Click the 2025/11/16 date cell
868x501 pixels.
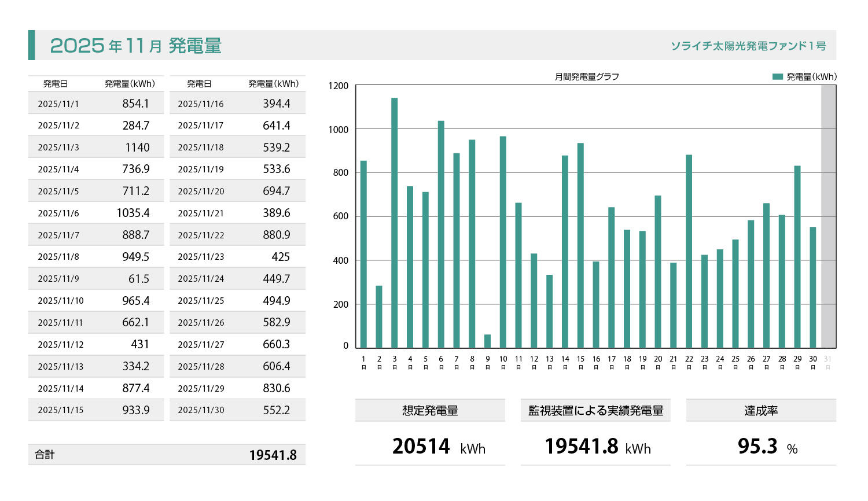point(200,104)
